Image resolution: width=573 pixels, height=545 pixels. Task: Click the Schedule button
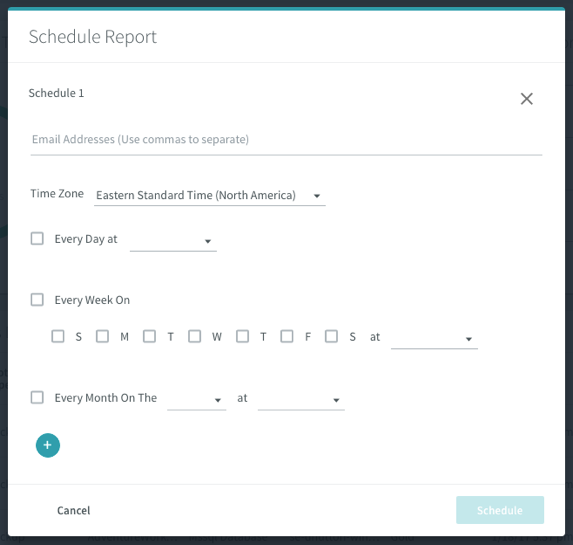(500, 510)
